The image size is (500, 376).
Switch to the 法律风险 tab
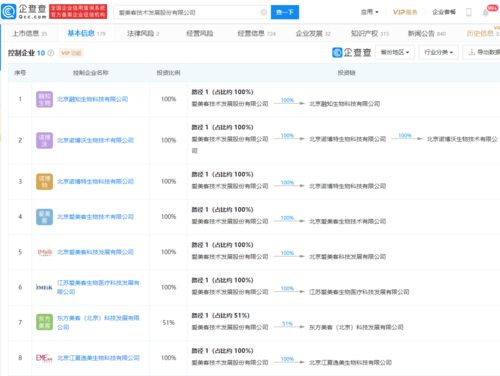(x=143, y=33)
